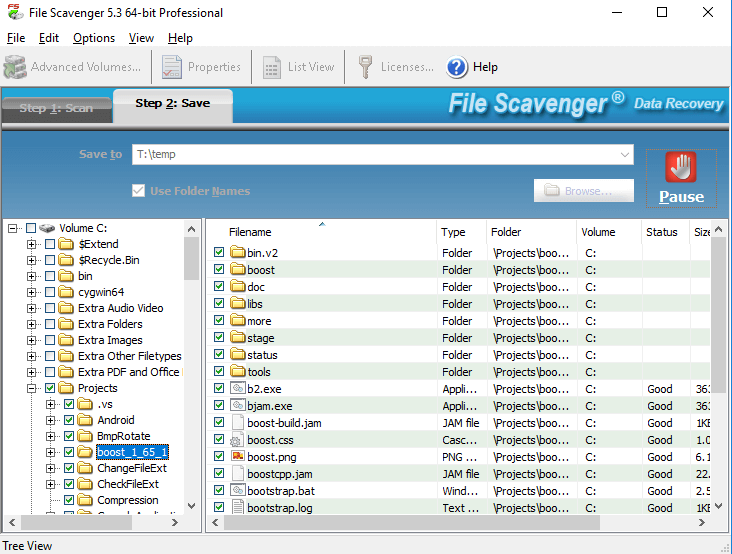Click the bootstrap.bat batch file icon

pos(238,490)
